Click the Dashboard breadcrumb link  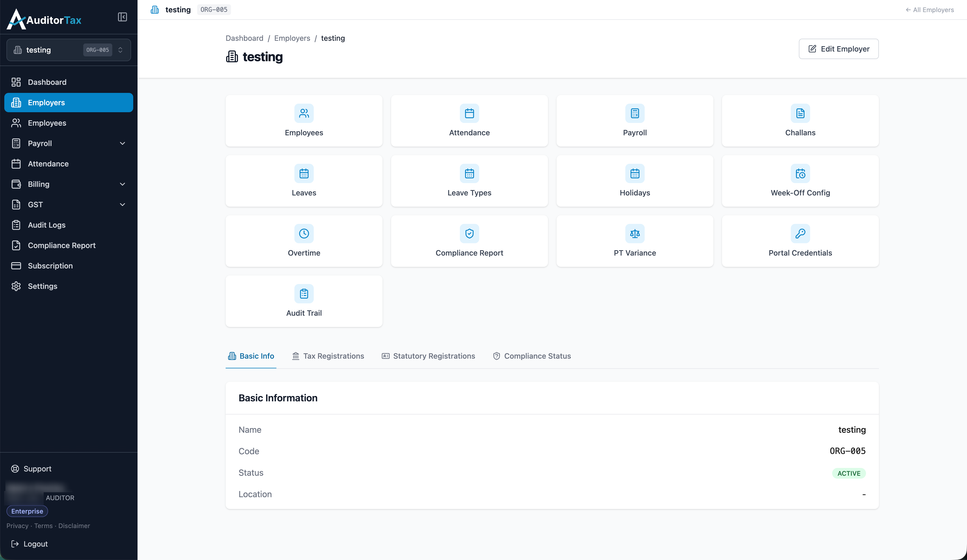coord(244,38)
